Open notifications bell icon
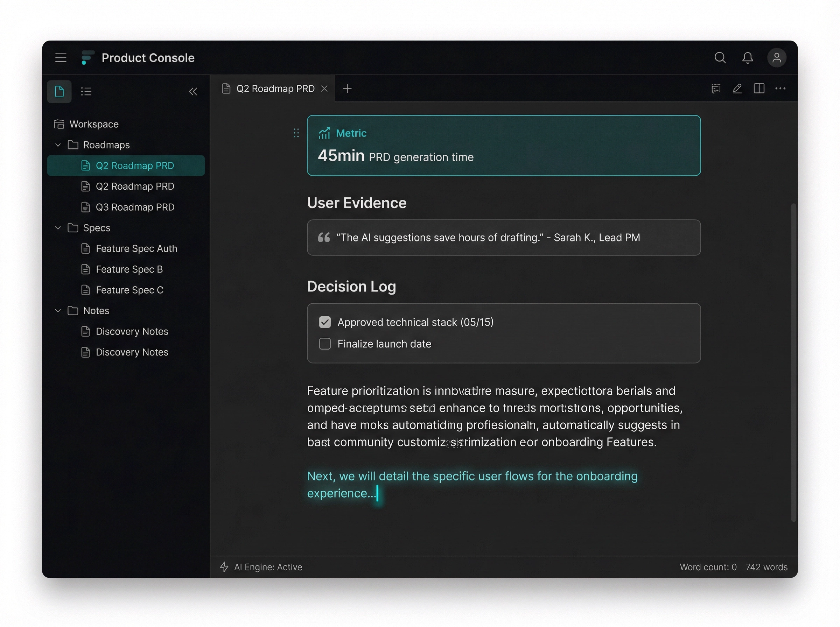Screen dimensions: 840x627 pyautogui.click(x=747, y=58)
